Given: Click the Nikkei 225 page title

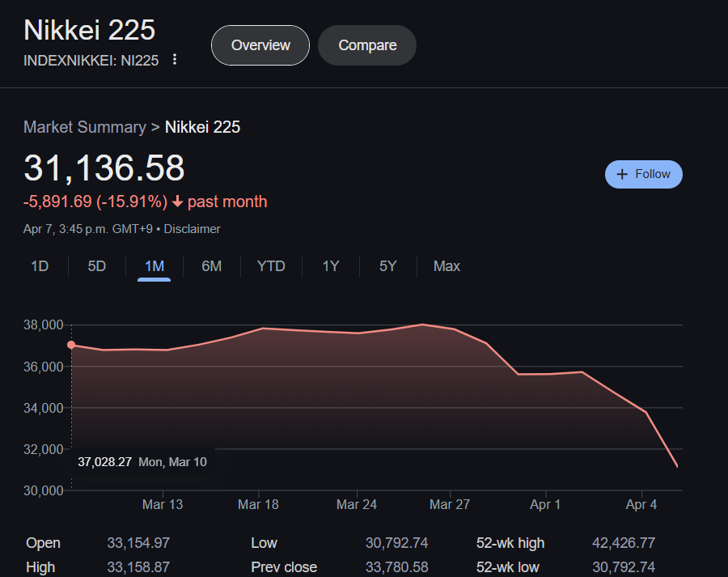Looking at the screenshot, I should [89, 30].
